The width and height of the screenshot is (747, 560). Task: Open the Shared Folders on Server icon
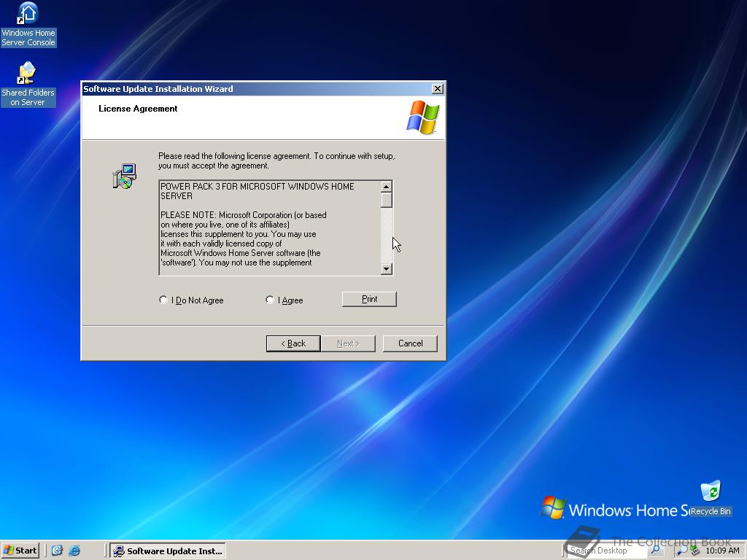click(x=28, y=85)
